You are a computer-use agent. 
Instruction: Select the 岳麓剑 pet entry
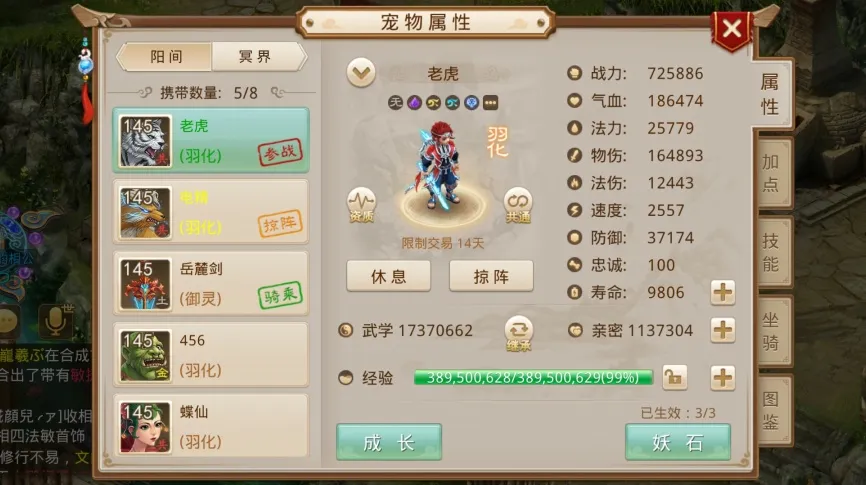210,283
